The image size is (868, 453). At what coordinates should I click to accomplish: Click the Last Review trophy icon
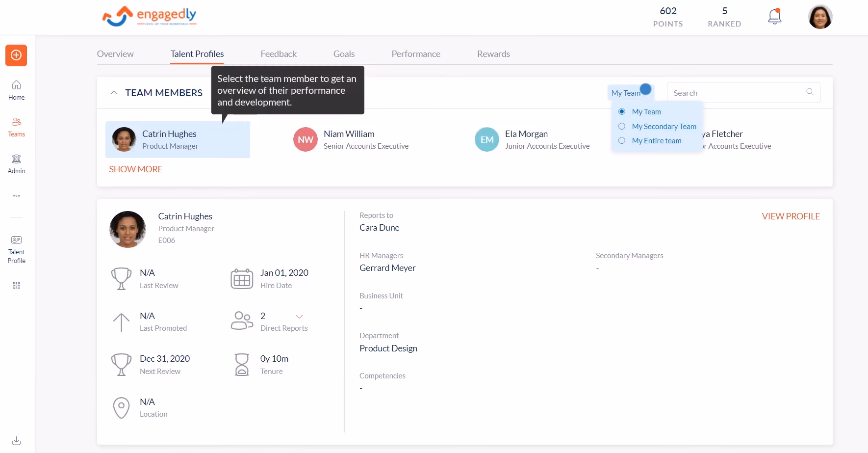[x=121, y=279]
